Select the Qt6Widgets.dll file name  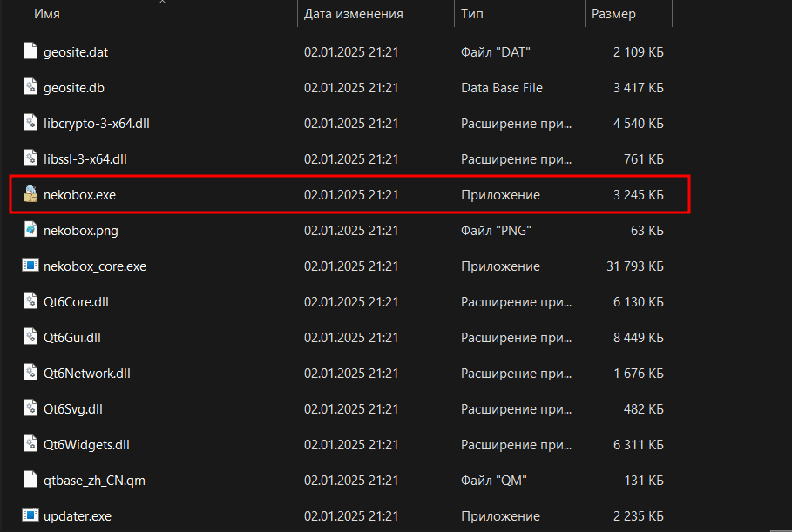pos(86,445)
